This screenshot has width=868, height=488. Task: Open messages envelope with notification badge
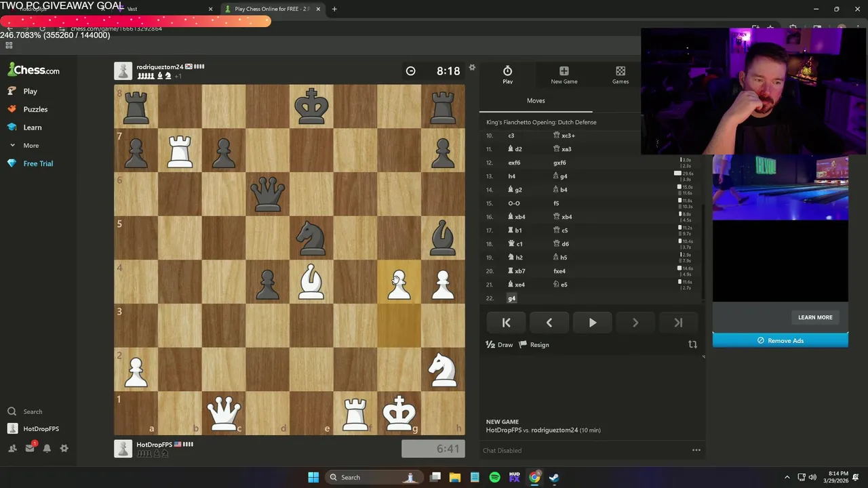[x=30, y=448]
